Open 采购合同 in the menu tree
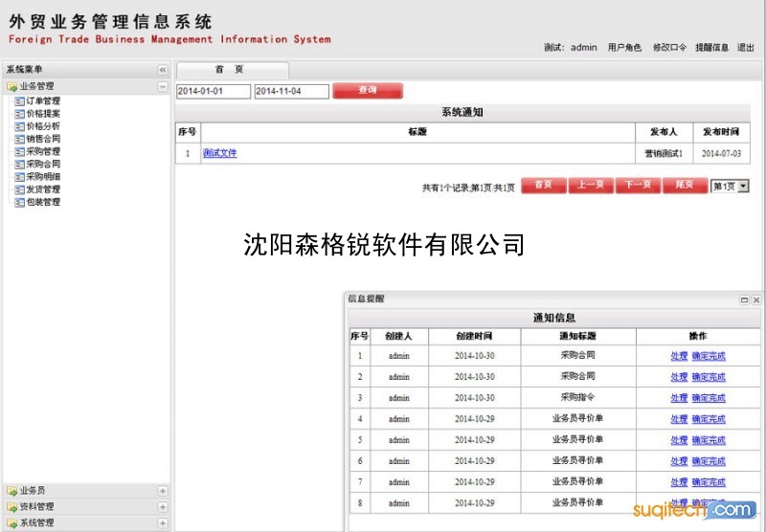766x532 pixels. [43, 165]
